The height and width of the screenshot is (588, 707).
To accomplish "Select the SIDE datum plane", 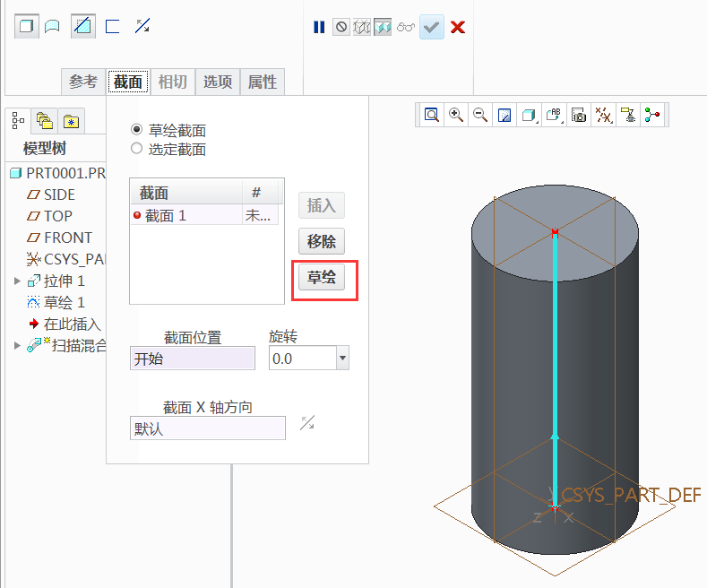I will click(50, 195).
